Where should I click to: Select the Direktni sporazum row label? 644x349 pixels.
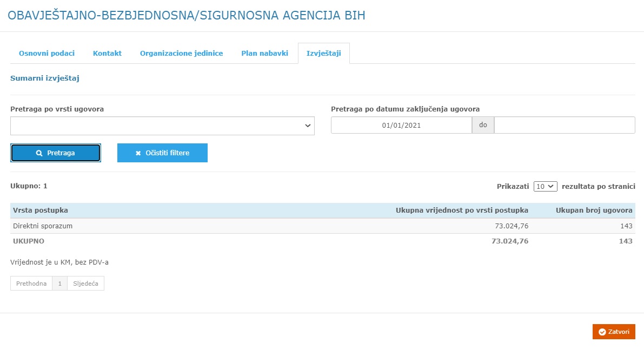point(43,226)
